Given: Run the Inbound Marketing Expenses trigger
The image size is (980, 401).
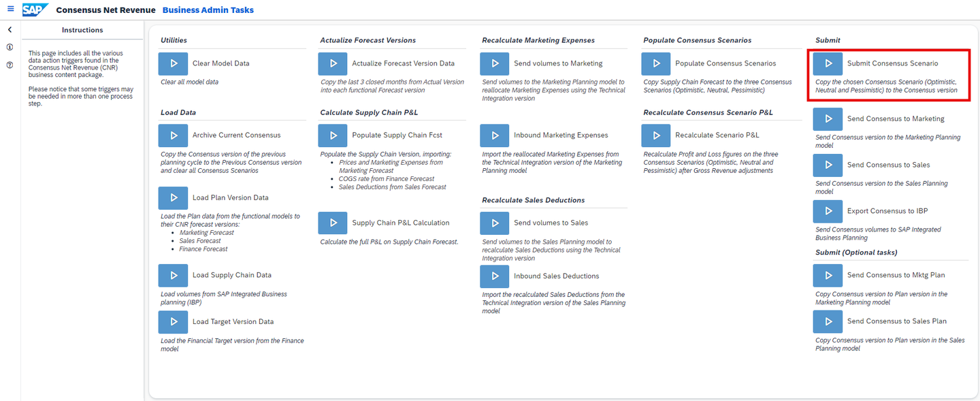Looking at the screenshot, I should click(x=495, y=135).
